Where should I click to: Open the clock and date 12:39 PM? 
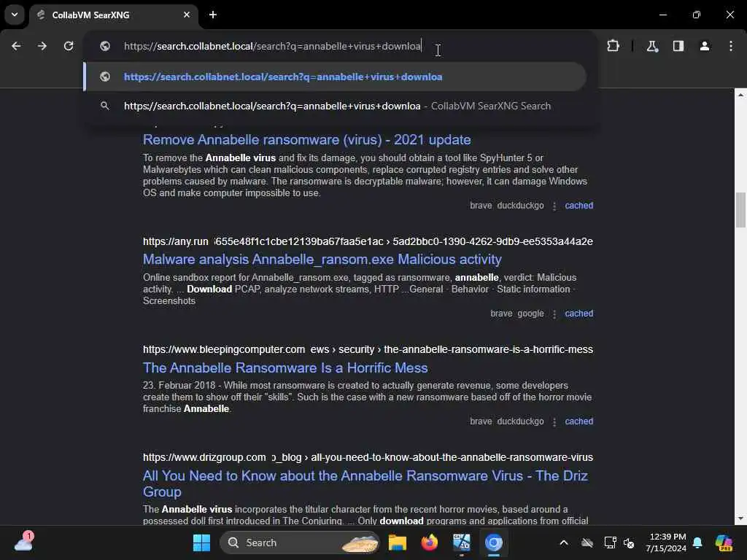point(666,542)
